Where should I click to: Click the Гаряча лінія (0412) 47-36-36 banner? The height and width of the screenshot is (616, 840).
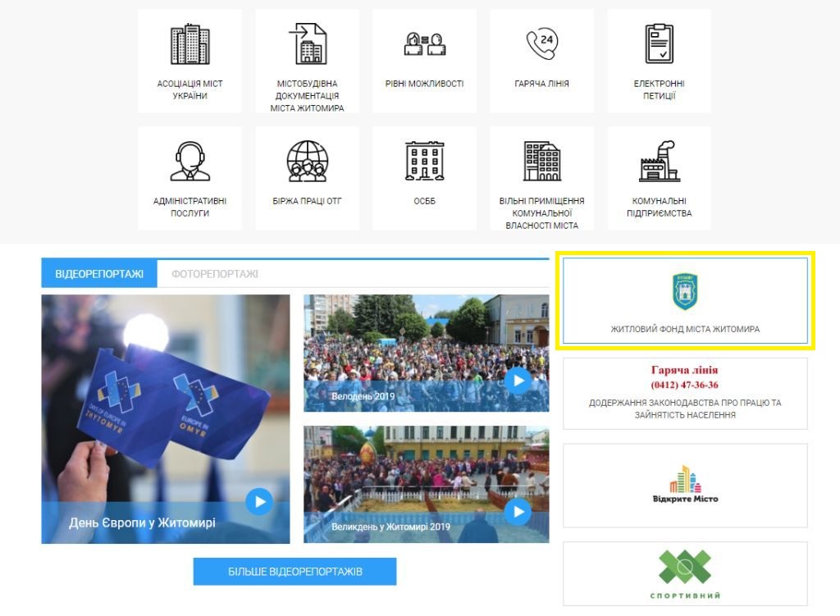point(685,393)
